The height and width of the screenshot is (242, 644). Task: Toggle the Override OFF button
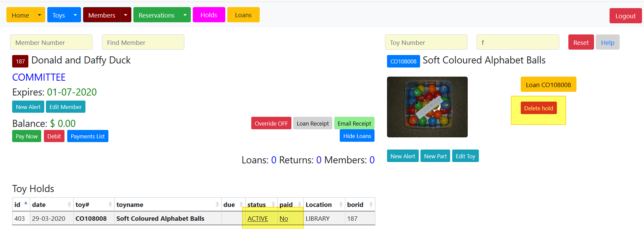(x=271, y=124)
